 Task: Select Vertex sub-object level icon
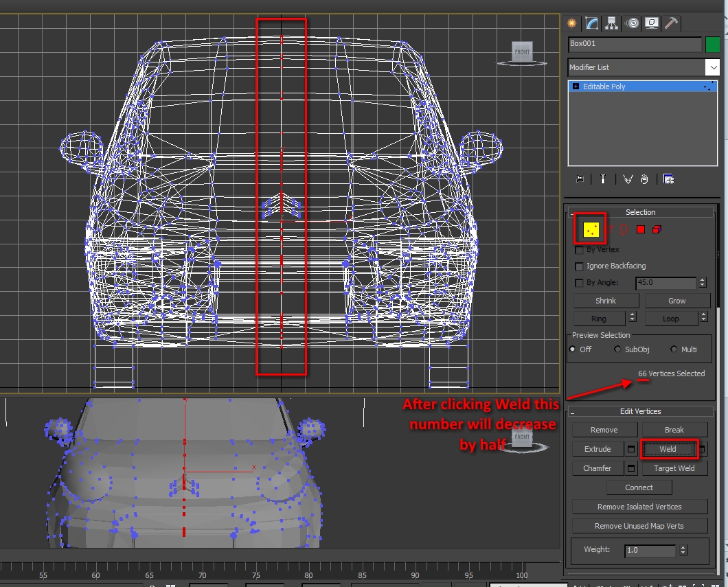tap(590, 229)
